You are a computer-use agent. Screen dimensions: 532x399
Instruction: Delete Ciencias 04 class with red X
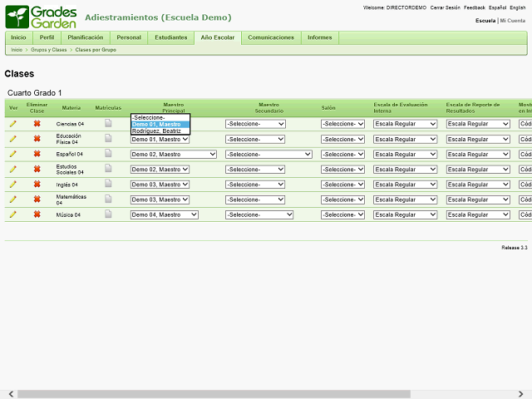point(37,124)
